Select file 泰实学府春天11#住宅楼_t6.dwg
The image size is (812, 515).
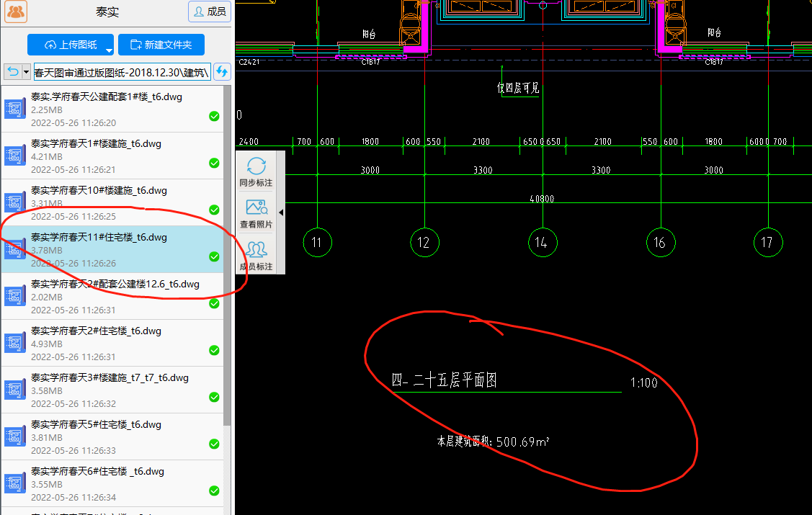coord(112,249)
